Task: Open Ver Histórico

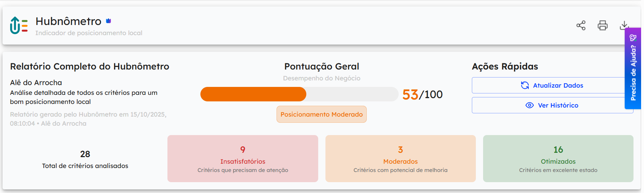Action: coord(552,105)
